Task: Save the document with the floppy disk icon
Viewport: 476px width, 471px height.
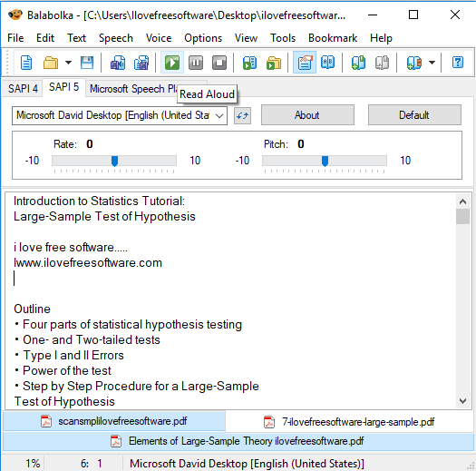Action: coord(87,63)
